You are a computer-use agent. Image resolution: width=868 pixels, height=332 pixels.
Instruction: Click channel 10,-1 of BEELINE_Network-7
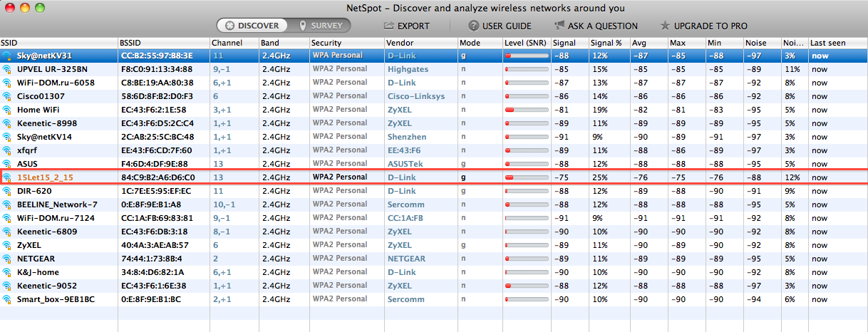click(x=224, y=204)
